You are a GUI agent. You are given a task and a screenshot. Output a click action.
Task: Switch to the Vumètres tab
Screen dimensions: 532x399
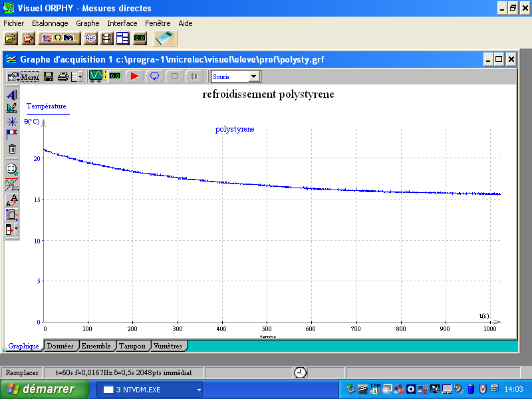click(x=168, y=346)
